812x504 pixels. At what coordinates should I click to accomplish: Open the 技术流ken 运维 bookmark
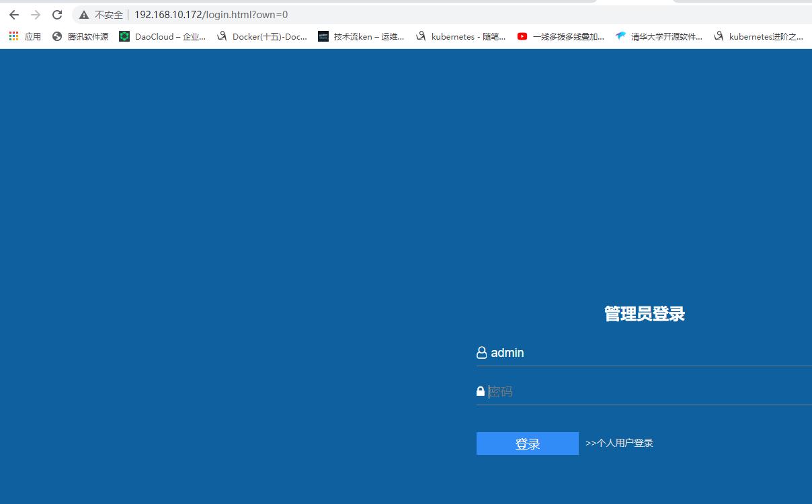click(x=362, y=36)
